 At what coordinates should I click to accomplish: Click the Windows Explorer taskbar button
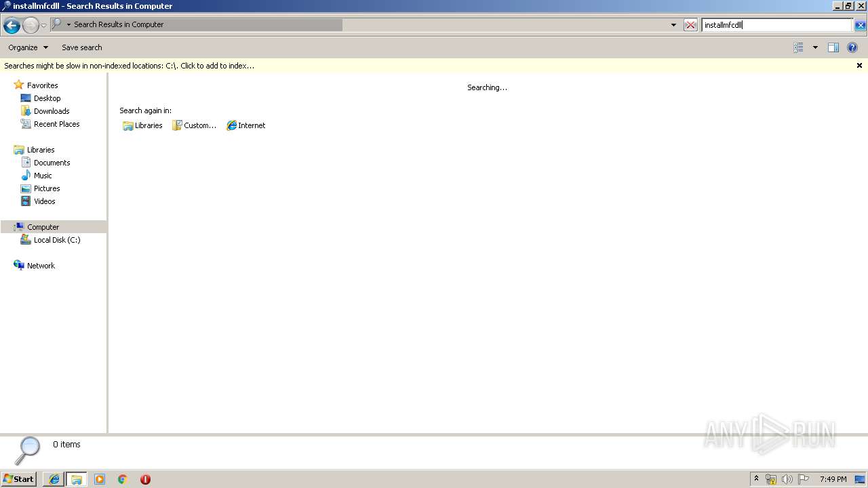coord(77,479)
